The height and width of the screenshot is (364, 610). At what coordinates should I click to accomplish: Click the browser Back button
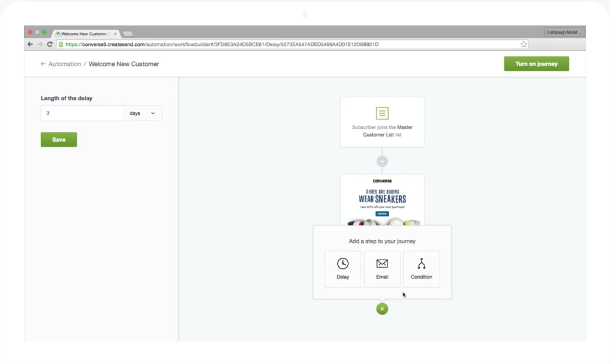tap(30, 44)
